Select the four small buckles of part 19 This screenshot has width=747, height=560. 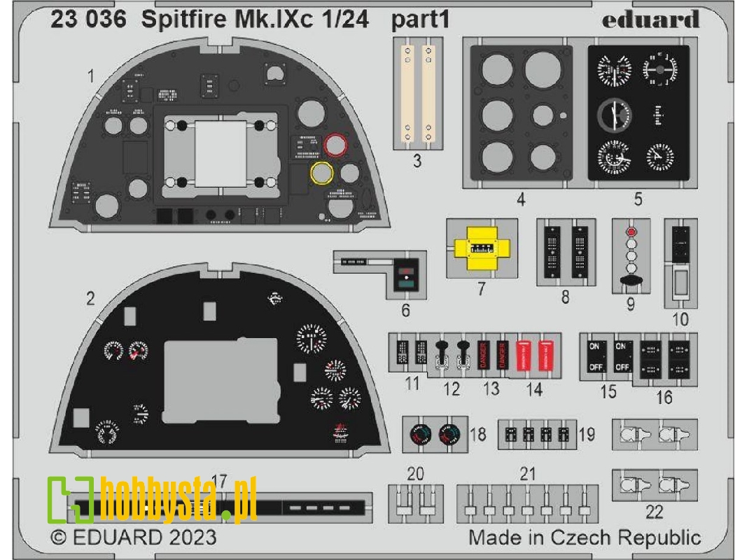(537, 434)
